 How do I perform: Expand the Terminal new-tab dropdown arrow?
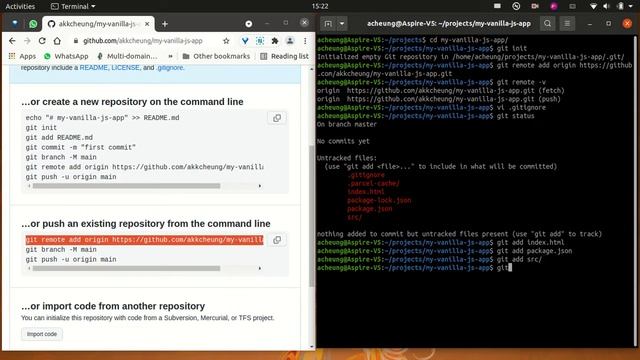342,24
